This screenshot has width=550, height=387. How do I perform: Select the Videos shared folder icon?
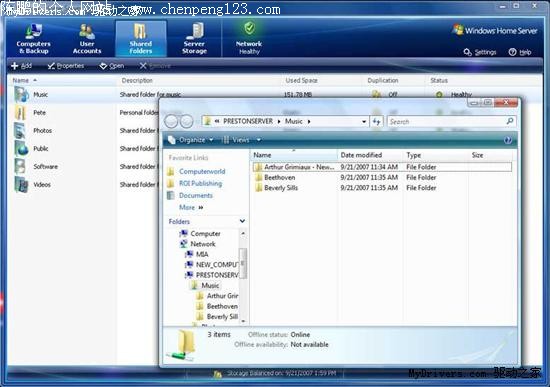(21, 185)
